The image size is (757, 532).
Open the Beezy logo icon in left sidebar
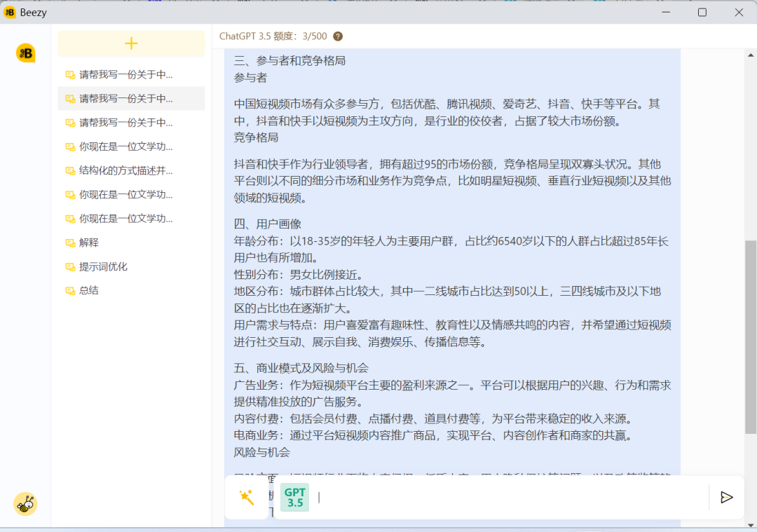(x=26, y=53)
